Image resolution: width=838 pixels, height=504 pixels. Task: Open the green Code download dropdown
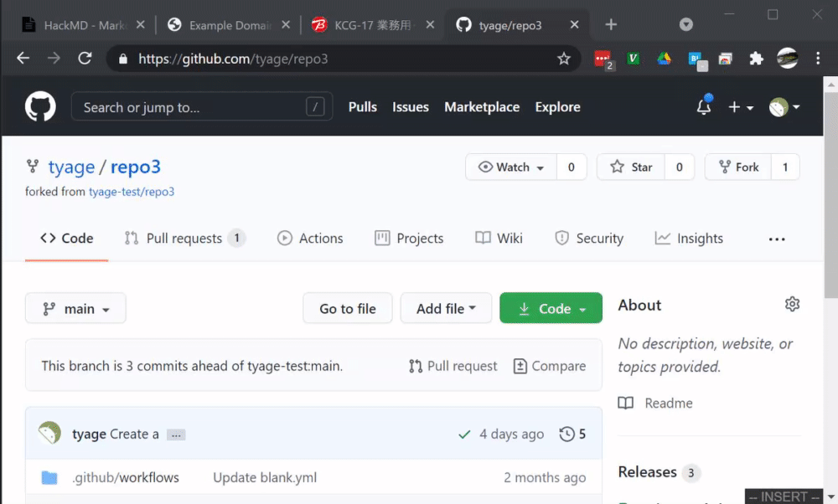(551, 308)
